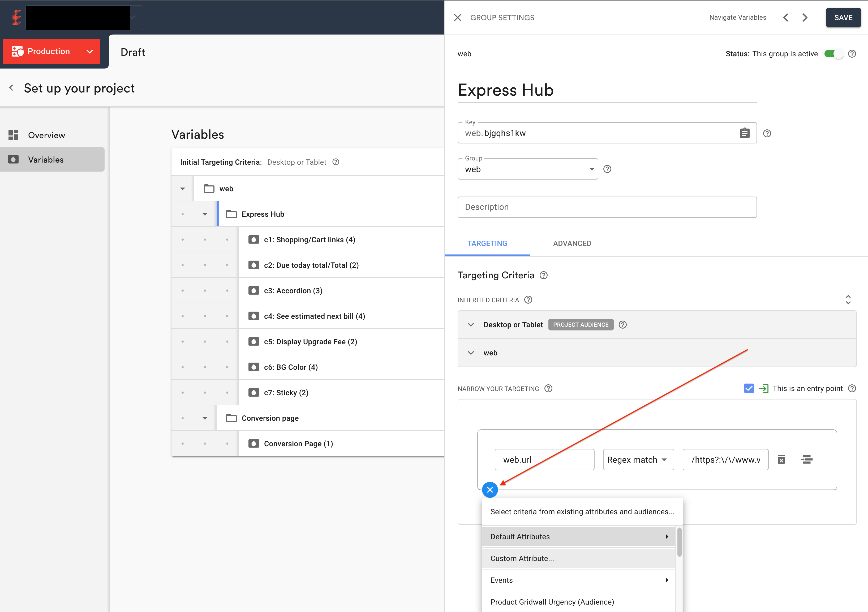The width and height of the screenshot is (868, 612).
Task: Copy the key using clipboard icon
Action: click(x=744, y=133)
